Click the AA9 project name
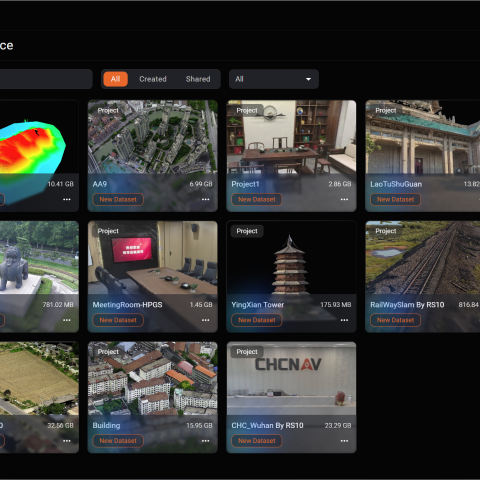 (x=100, y=184)
